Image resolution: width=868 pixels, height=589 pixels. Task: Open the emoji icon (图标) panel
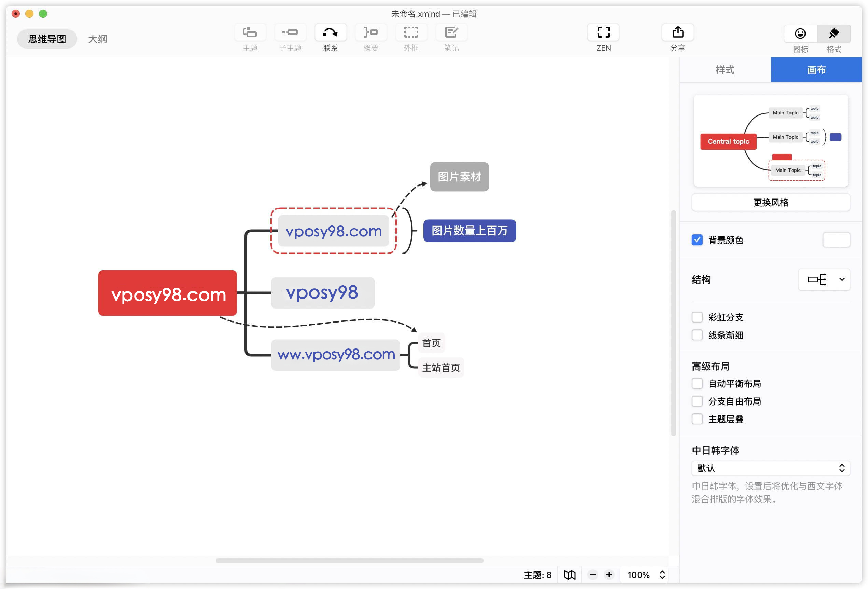pyautogui.click(x=800, y=34)
